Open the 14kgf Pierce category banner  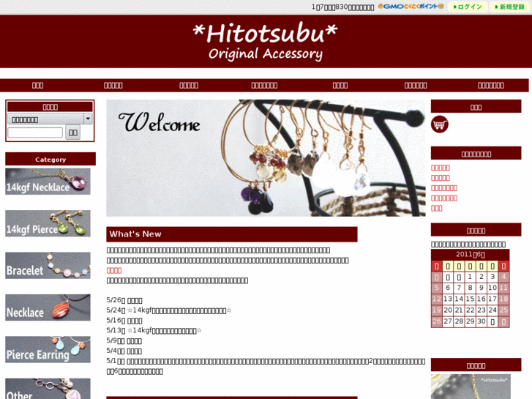48,223
